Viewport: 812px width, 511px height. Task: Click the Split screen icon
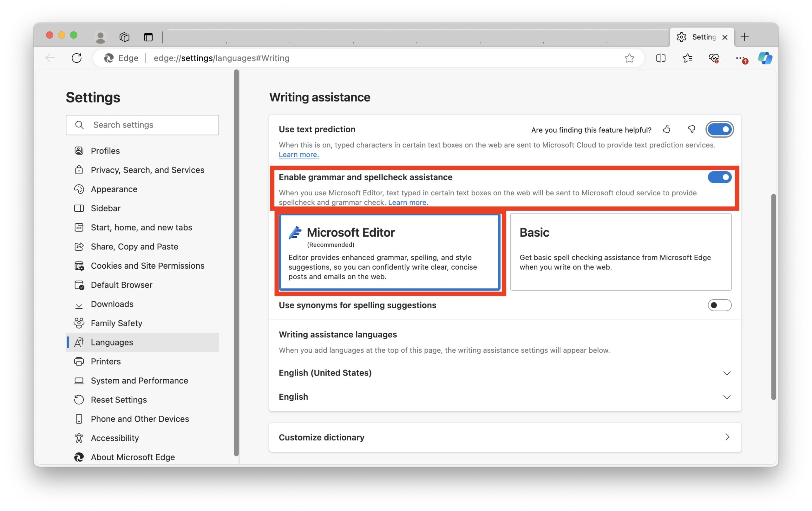pyautogui.click(x=661, y=58)
